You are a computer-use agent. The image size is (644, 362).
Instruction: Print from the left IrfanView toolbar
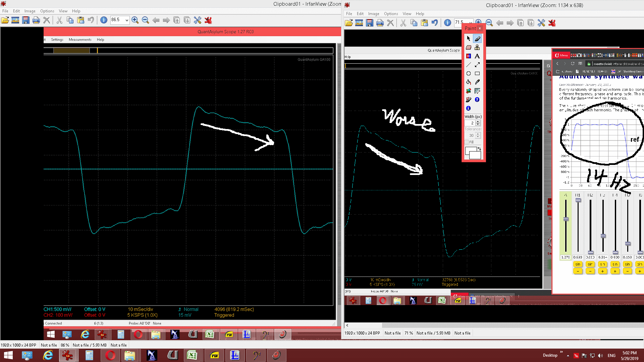(x=36, y=20)
